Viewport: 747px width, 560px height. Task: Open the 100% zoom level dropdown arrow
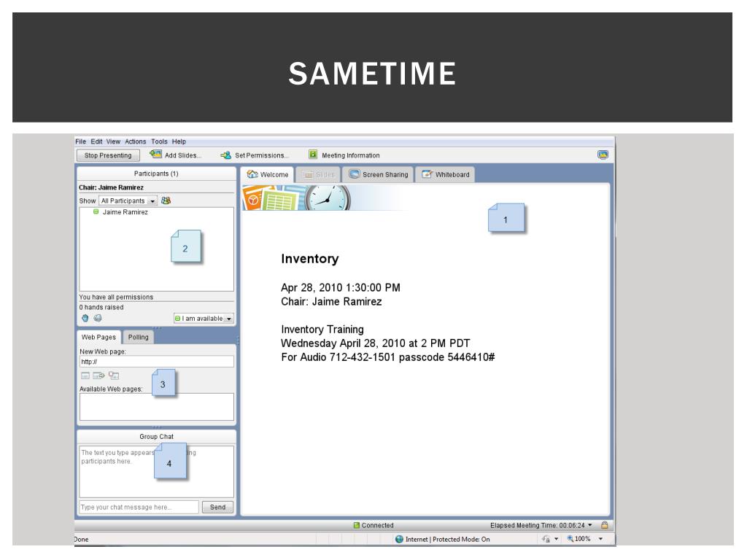coord(601,539)
